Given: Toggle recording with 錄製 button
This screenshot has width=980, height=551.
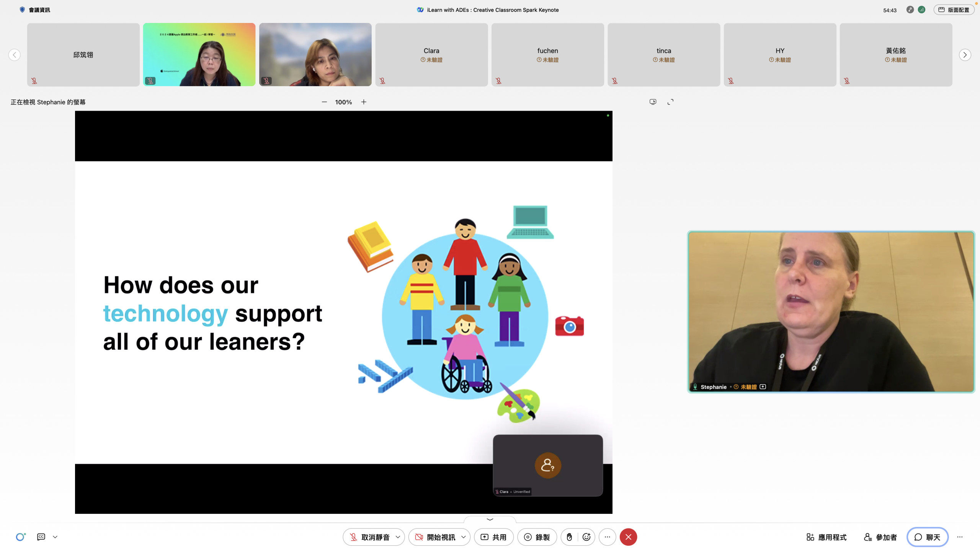Looking at the screenshot, I should (x=537, y=537).
